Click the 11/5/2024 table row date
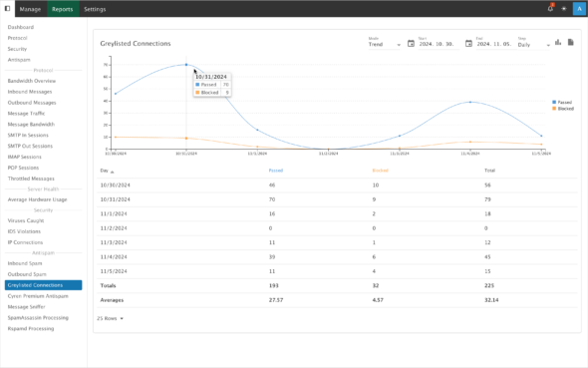The width and height of the screenshot is (588, 368). (114, 271)
